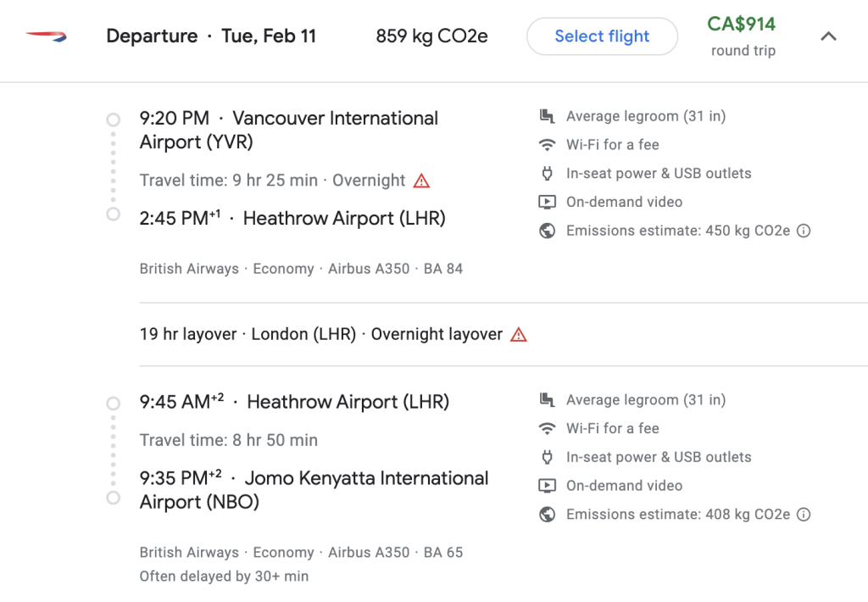Click the globe emissions icon for BA 65
Image resolution: width=868 pixels, height=602 pixels.
[x=547, y=515]
